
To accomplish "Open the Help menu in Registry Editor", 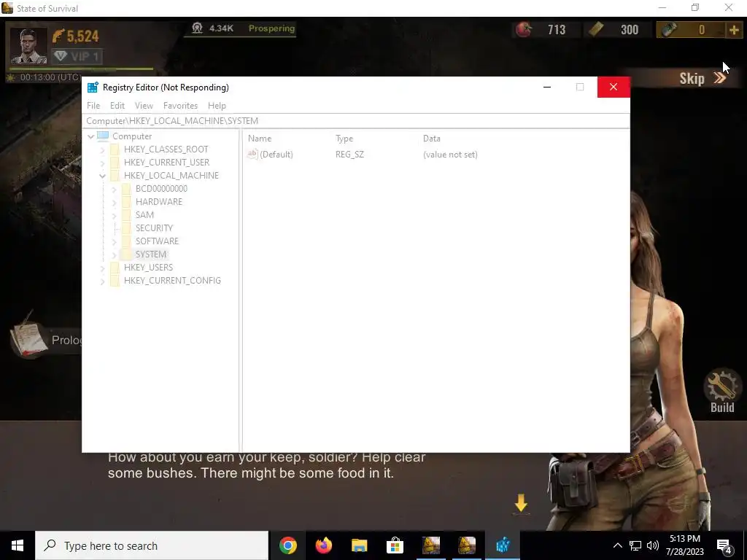I will point(217,106).
